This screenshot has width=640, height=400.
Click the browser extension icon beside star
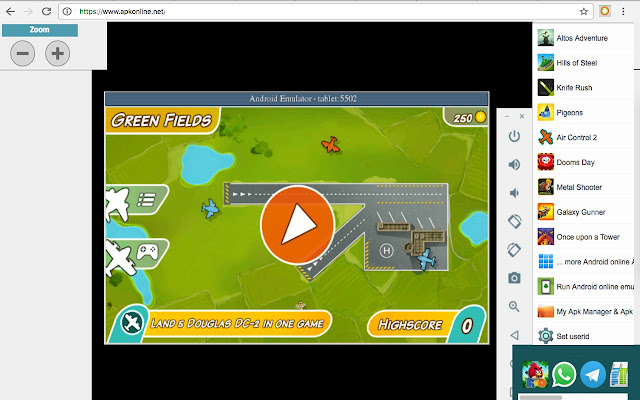(605, 11)
